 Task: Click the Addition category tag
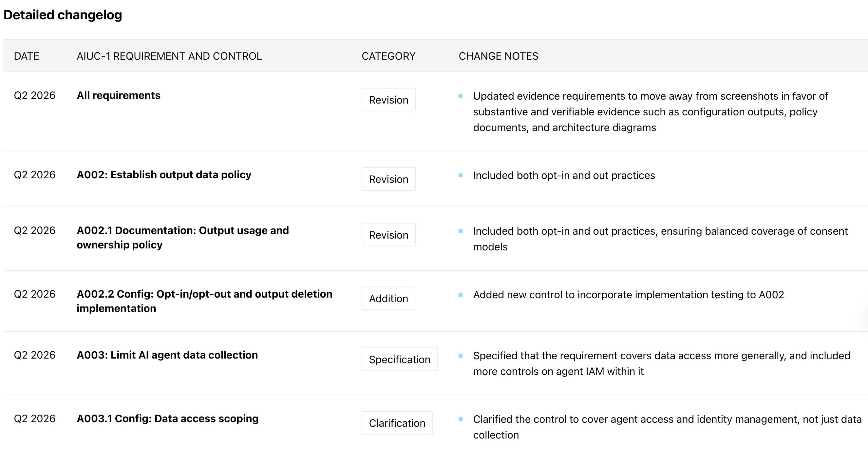388,298
